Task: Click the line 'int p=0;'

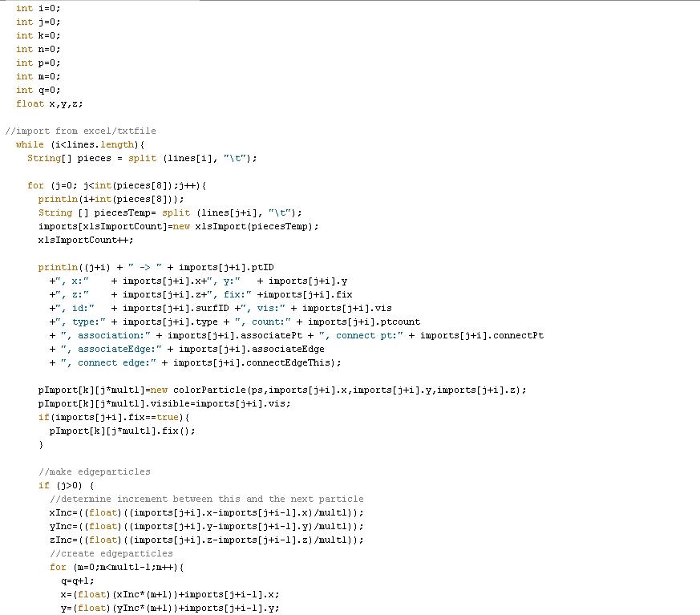Action: 38,63
